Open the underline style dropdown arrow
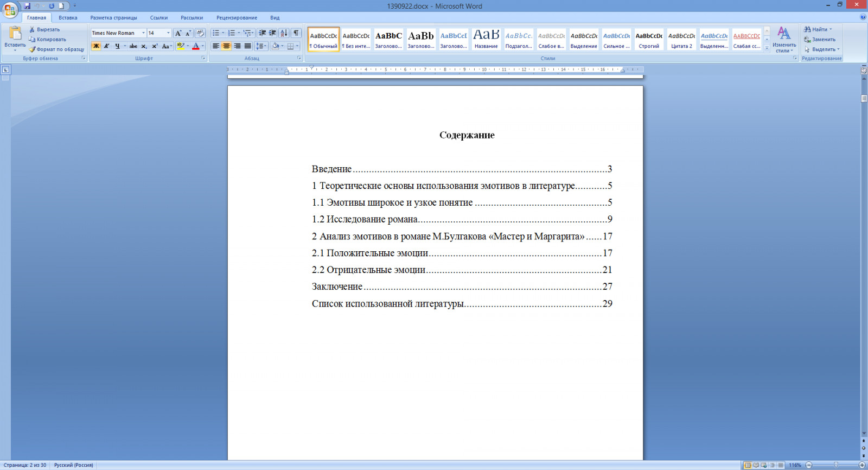868x470 pixels. [x=125, y=46]
